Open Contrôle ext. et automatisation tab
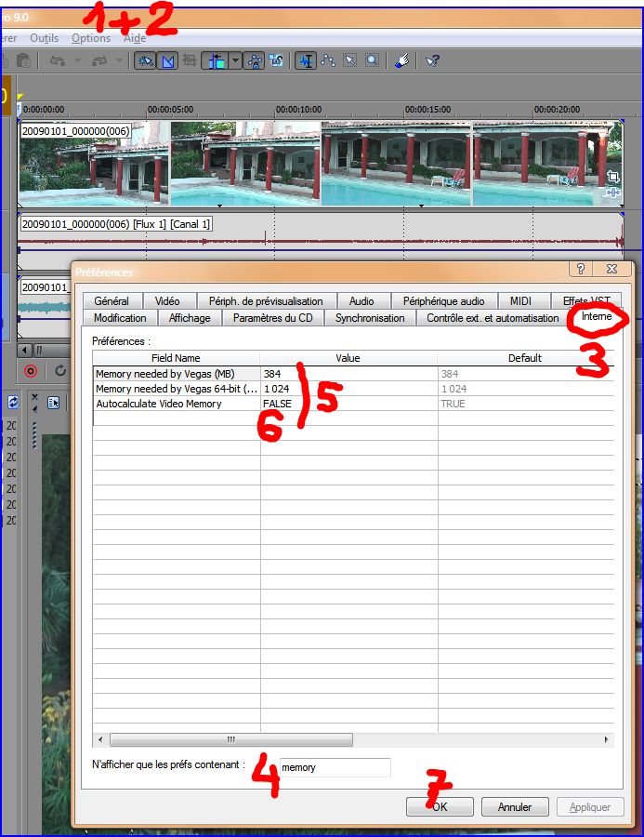Viewport: 644px width, 837px height. tap(493, 318)
